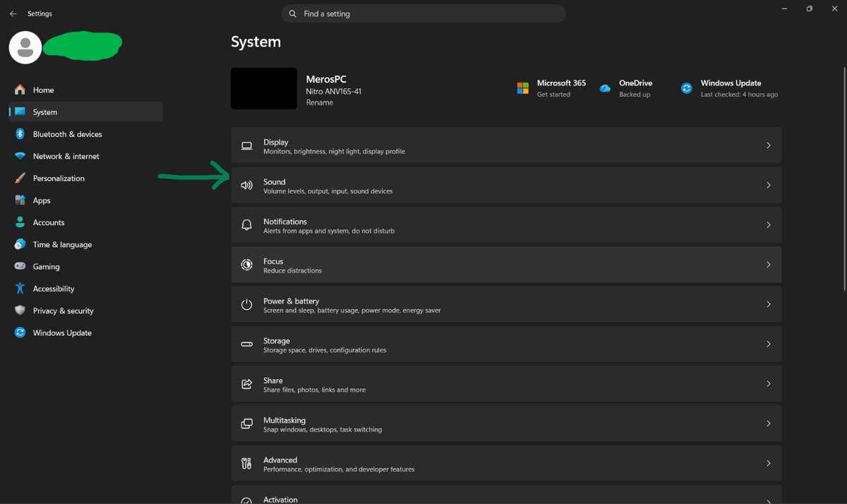This screenshot has width=847, height=504.
Task: Click the Windows Update icon in sidebar
Action: point(20,332)
